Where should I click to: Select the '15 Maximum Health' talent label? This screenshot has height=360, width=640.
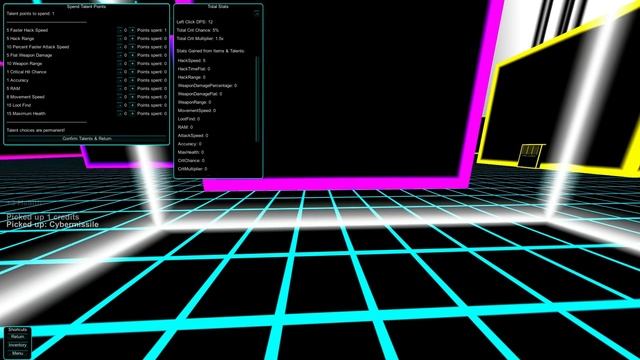[x=26, y=113]
